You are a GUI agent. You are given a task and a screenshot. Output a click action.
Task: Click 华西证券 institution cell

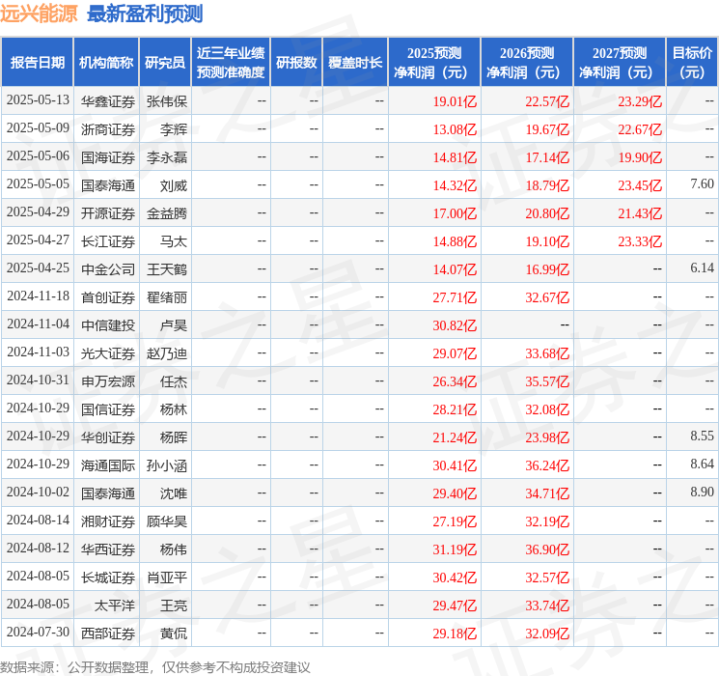point(108,549)
